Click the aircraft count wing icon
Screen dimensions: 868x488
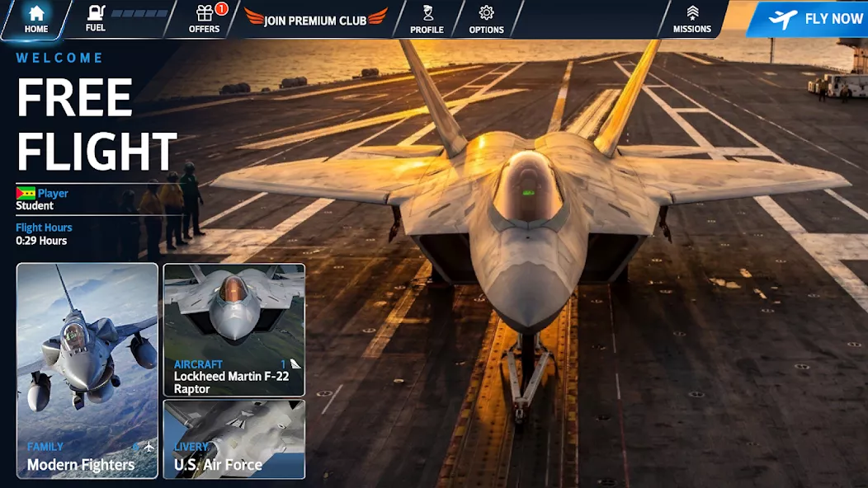[295, 364]
